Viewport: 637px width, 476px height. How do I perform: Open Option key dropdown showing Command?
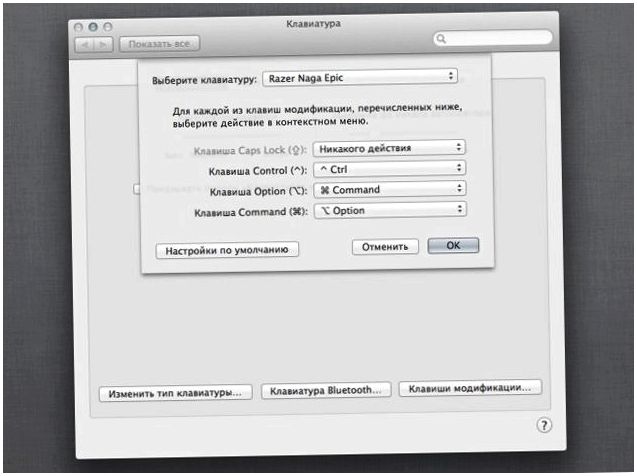click(x=390, y=189)
